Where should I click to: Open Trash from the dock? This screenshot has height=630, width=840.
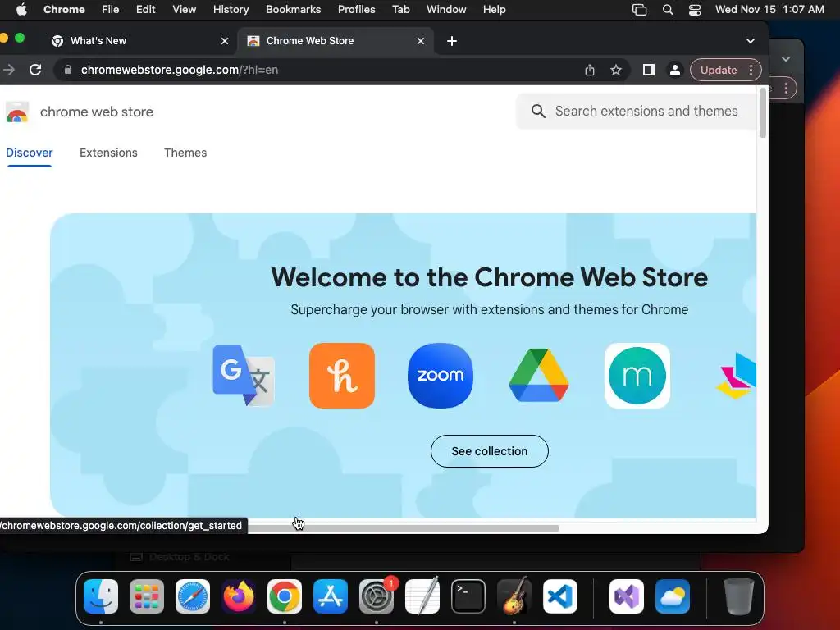point(739,596)
